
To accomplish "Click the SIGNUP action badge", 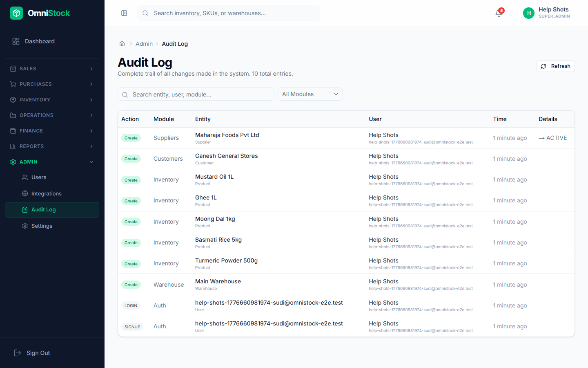I will pyautogui.click(x=132, y=327).
